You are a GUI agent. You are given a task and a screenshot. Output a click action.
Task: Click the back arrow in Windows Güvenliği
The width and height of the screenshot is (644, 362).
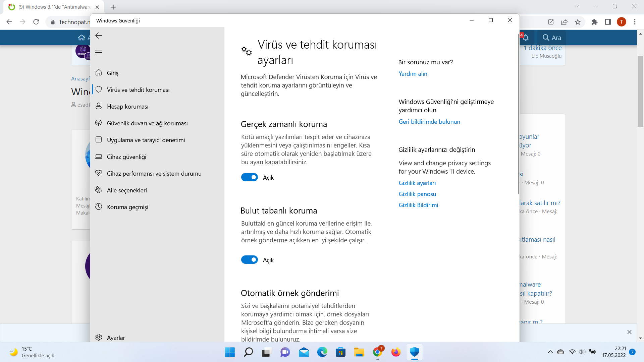coord(99,36)
